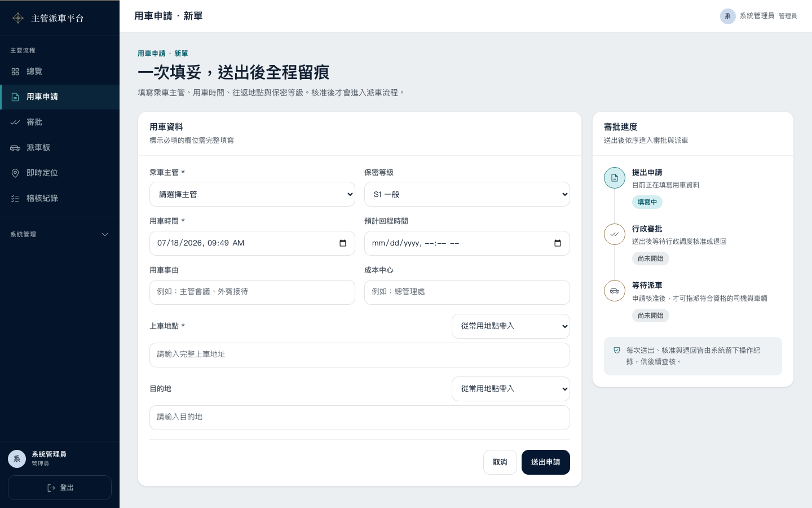The height and width of the screenshot is (508, 812).
Task: Click the 送出申請 button
Action: point(546,462)
